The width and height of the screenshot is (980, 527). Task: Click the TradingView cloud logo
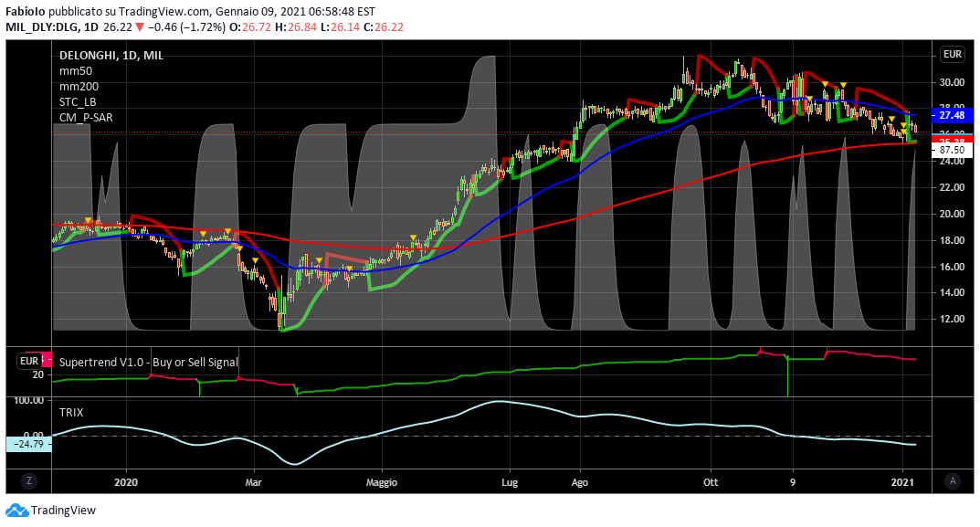16,511
